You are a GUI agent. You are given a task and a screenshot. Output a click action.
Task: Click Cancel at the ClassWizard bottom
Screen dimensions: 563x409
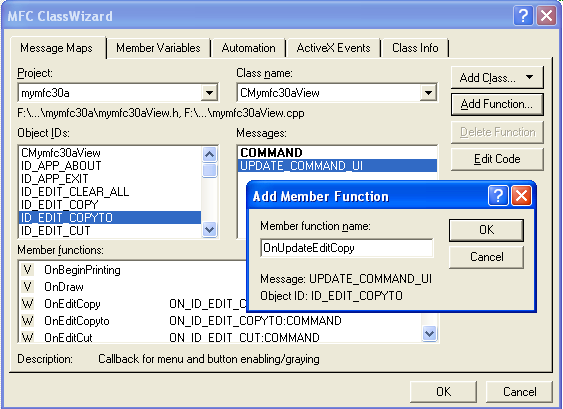pyautogui.click(x=519, y=392)
